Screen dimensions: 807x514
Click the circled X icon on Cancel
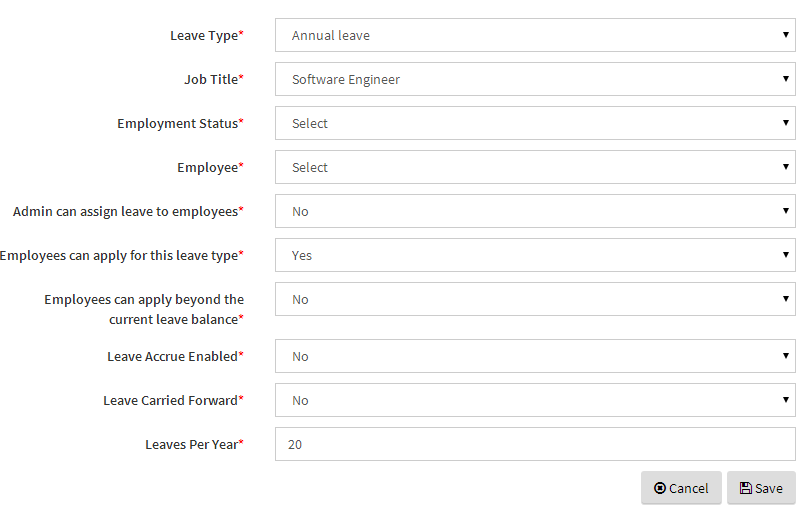660,488
